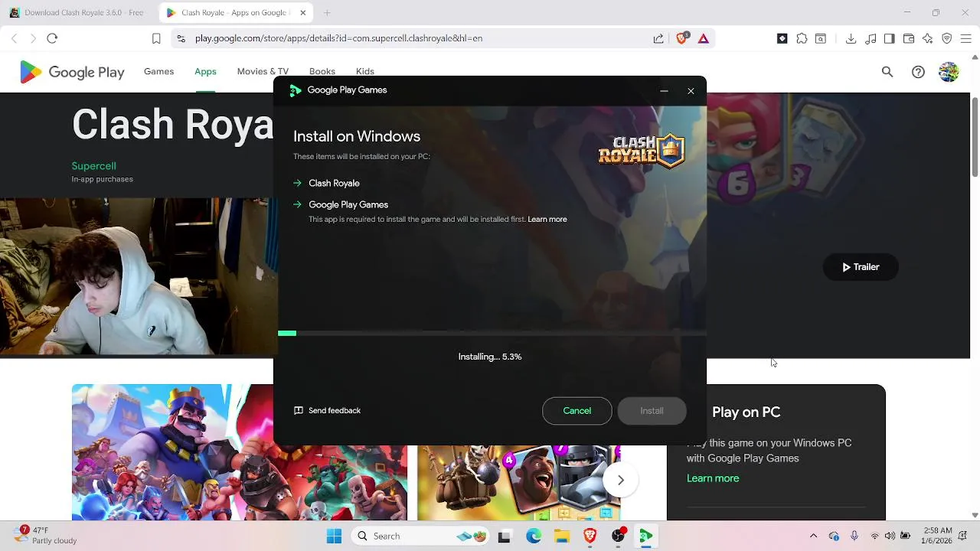Viewport: 980px width, 551px height.
Task: Click the Google Play logo
Action: click(72, 72)
